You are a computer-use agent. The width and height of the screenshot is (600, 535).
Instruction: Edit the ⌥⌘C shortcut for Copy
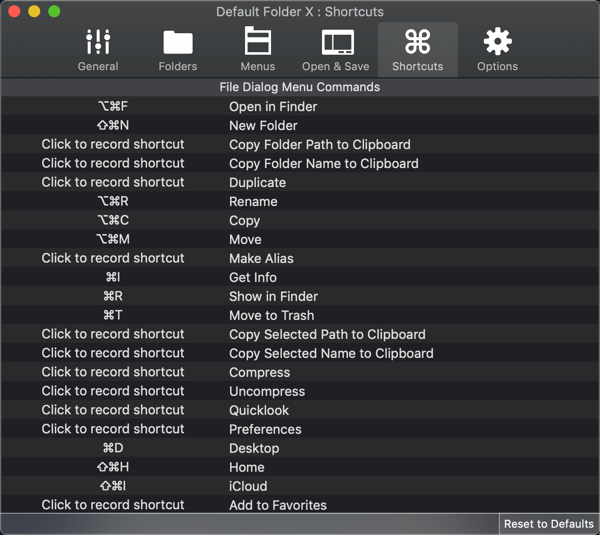pyautogui.click(x=113, y=220)
